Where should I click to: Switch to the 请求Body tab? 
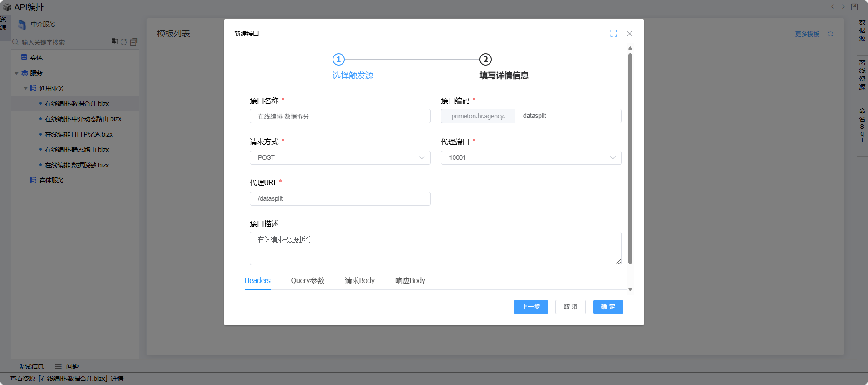359,281
